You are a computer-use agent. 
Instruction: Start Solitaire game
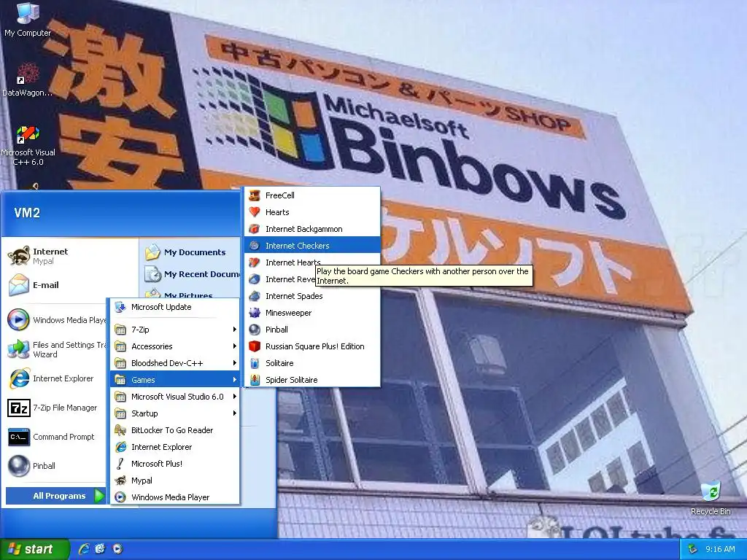(x=312, y=363)
